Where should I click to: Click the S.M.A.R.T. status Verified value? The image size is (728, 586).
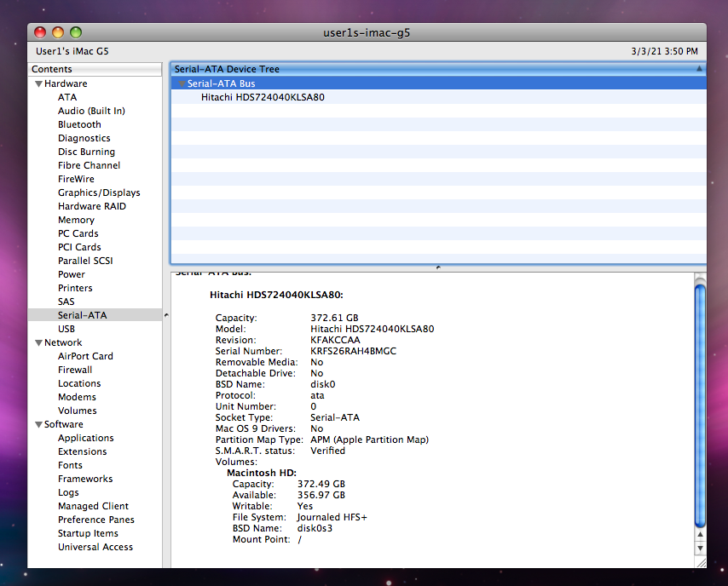pos(328,451)
